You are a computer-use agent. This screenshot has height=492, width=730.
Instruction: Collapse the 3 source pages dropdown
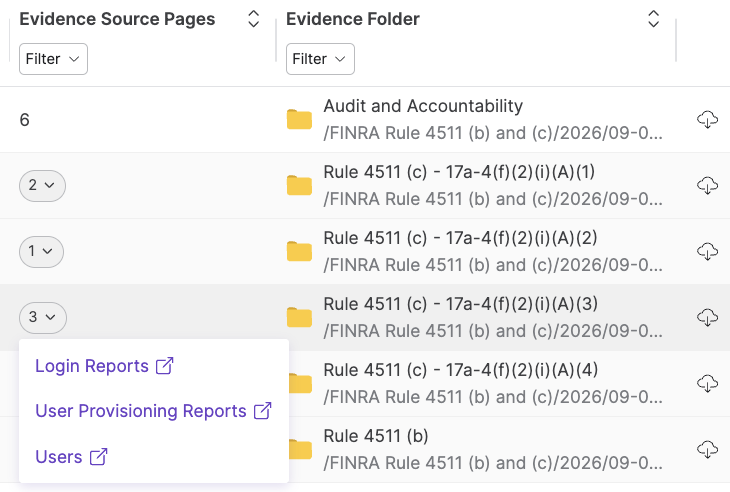pyautogui.click(x=42, y=318)
